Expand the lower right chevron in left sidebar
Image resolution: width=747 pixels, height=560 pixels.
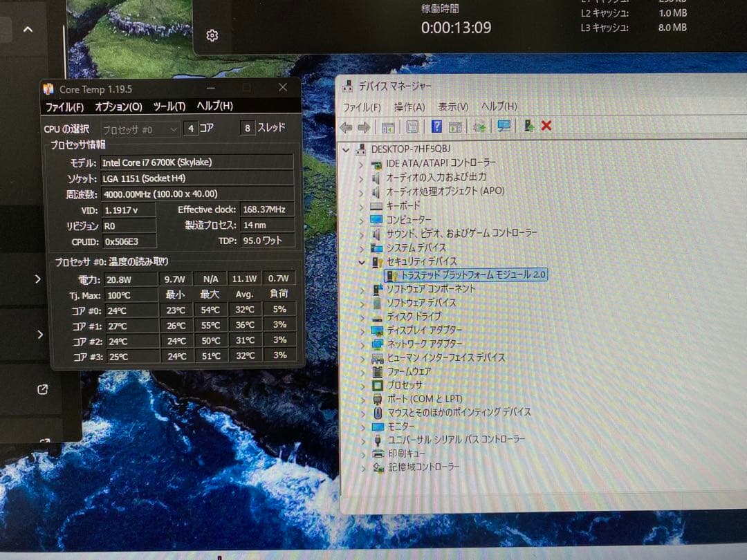(40, 335)
